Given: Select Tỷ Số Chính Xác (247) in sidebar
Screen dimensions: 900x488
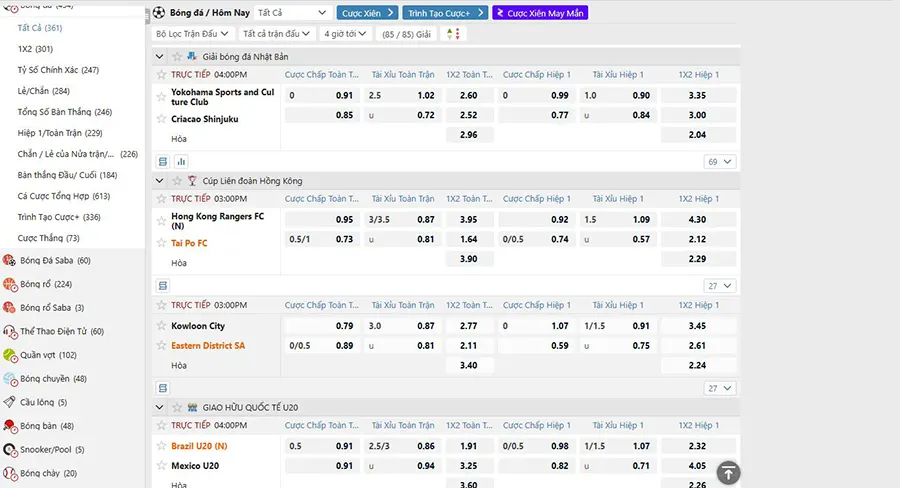Looking at the screenshot, I should (58, 70).
